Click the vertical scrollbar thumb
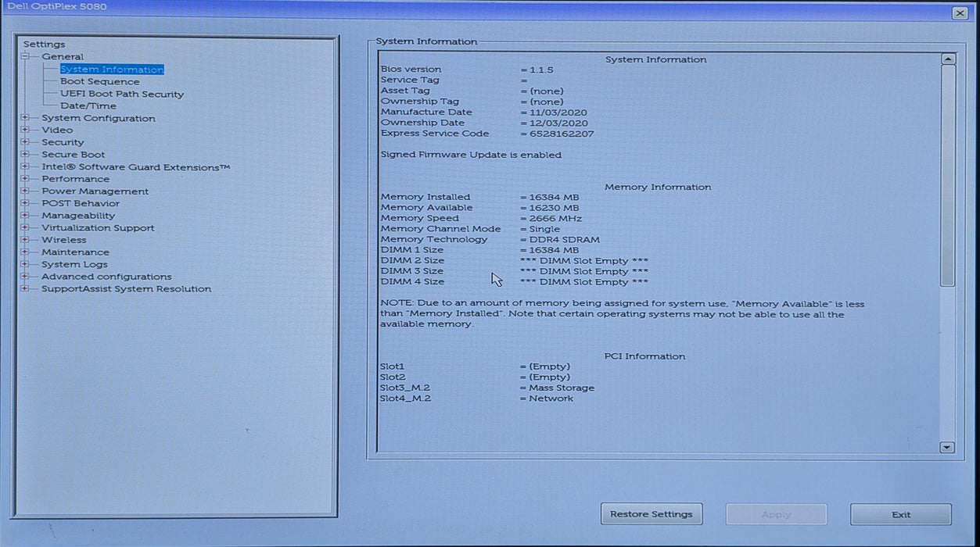 (947, 176)
